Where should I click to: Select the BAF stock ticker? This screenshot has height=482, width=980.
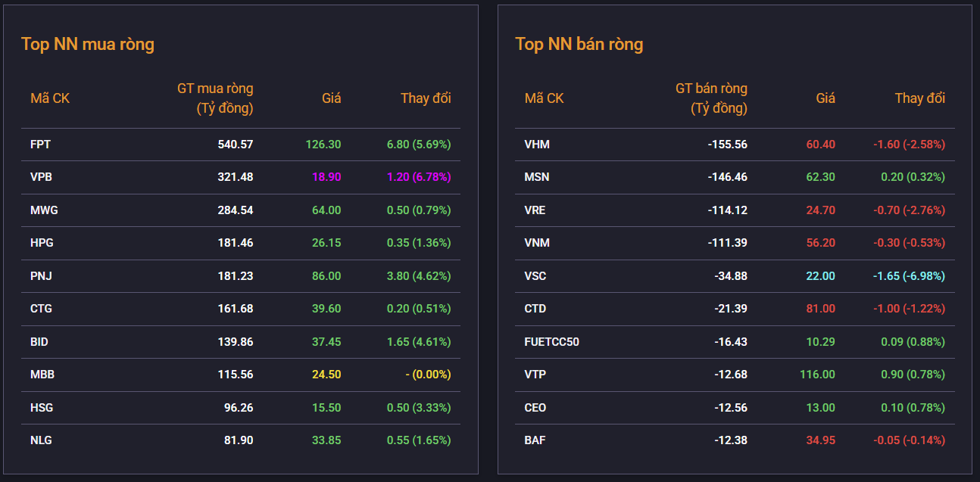535,440
